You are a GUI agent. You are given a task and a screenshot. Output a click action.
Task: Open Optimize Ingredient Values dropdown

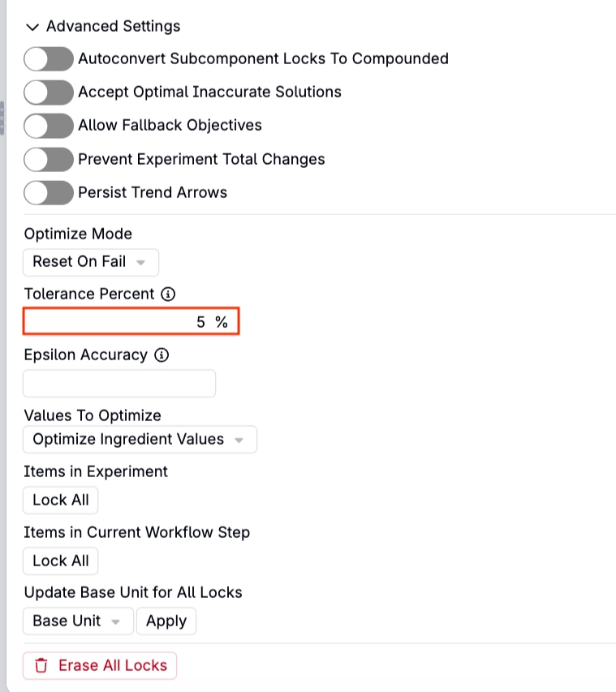point(140,440)
